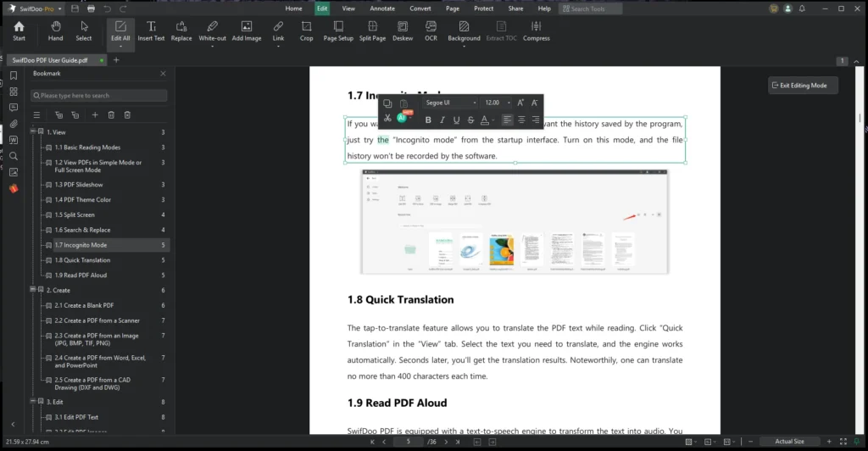
Task: Jump to the last page
Action: point(458,442)
